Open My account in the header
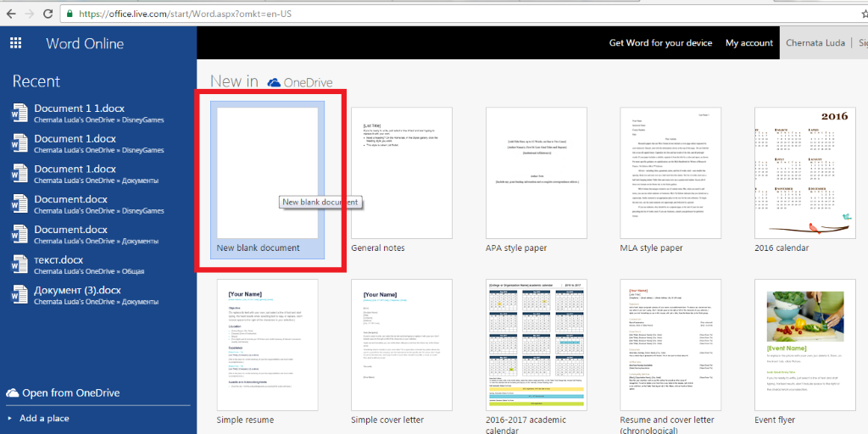The height and width of the screenshot is (434, 868). 749,42
